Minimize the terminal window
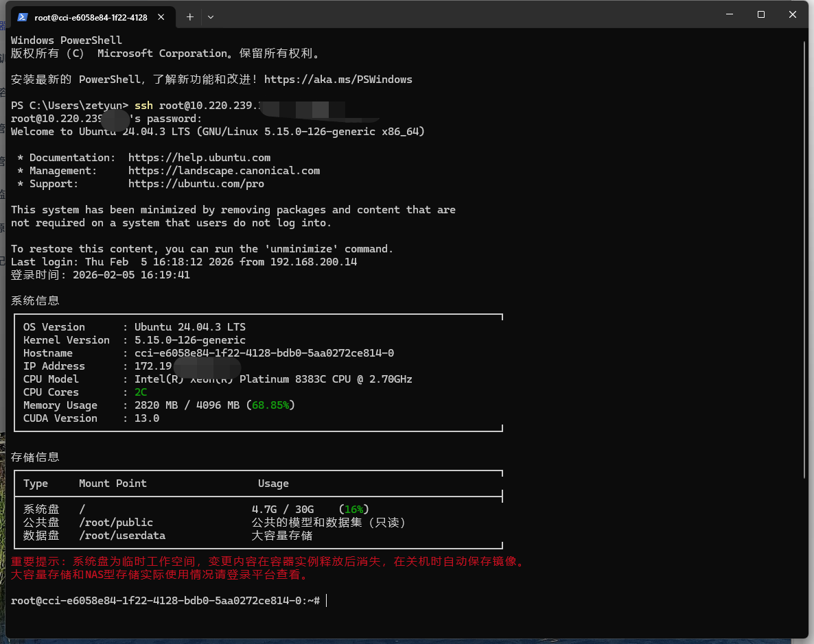 tap(730, 14)
